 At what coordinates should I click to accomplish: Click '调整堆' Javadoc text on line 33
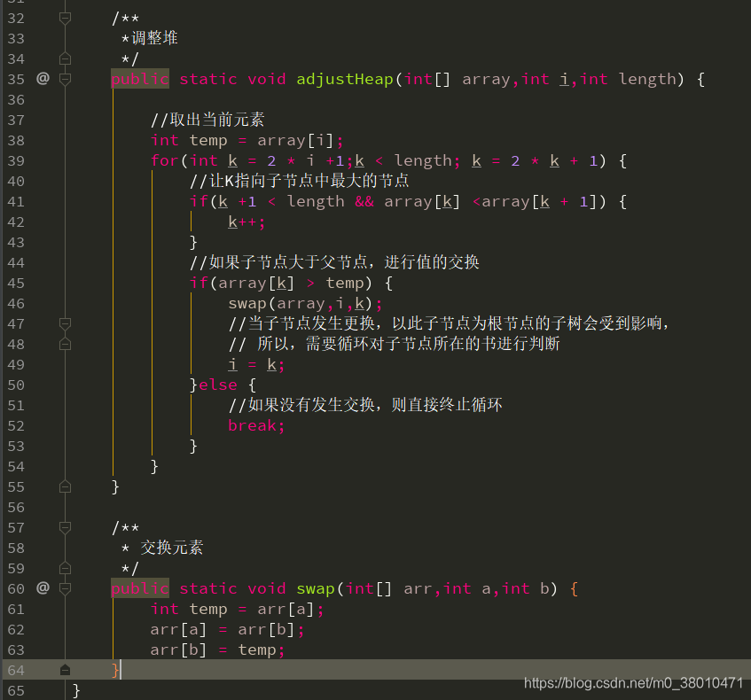point(154,38)
